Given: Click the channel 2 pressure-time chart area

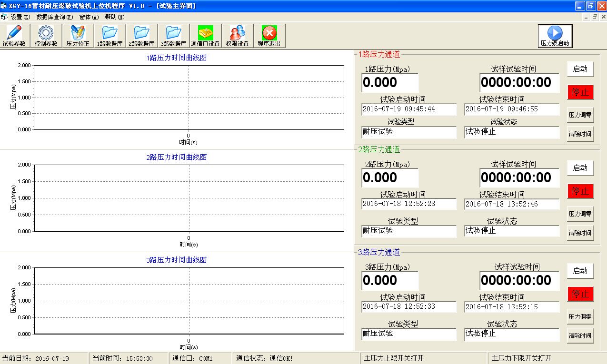Looking at the screenshot, I should [189, 198].
